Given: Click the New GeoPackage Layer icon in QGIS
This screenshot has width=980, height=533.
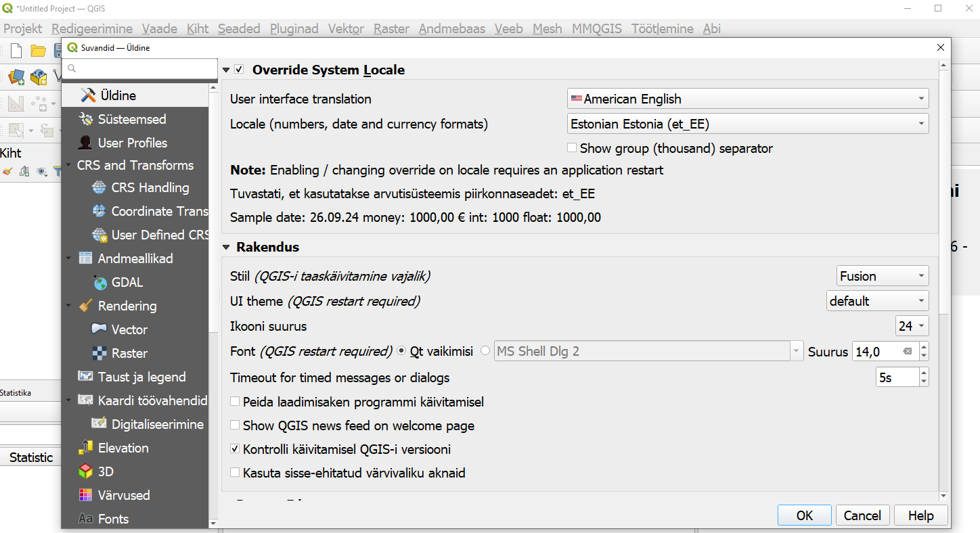Looking at the screenshot, I should [39, 77].
